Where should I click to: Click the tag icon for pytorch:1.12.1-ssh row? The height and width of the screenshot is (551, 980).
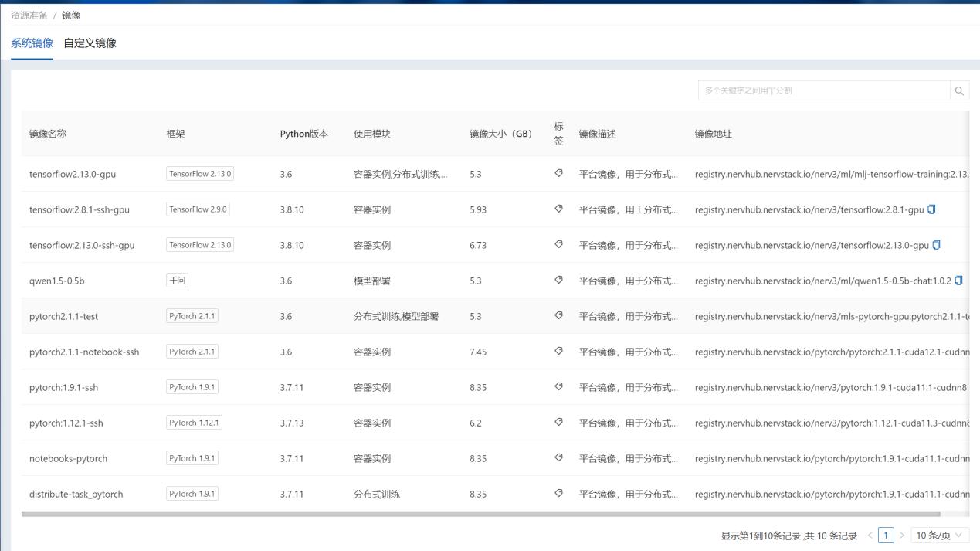tap(558, 423)
